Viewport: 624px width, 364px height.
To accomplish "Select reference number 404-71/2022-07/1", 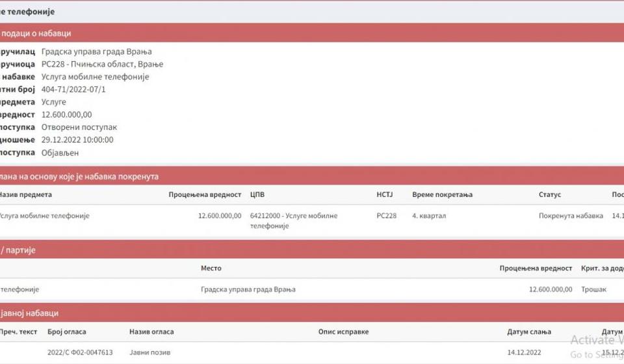I will coord(73,90).
